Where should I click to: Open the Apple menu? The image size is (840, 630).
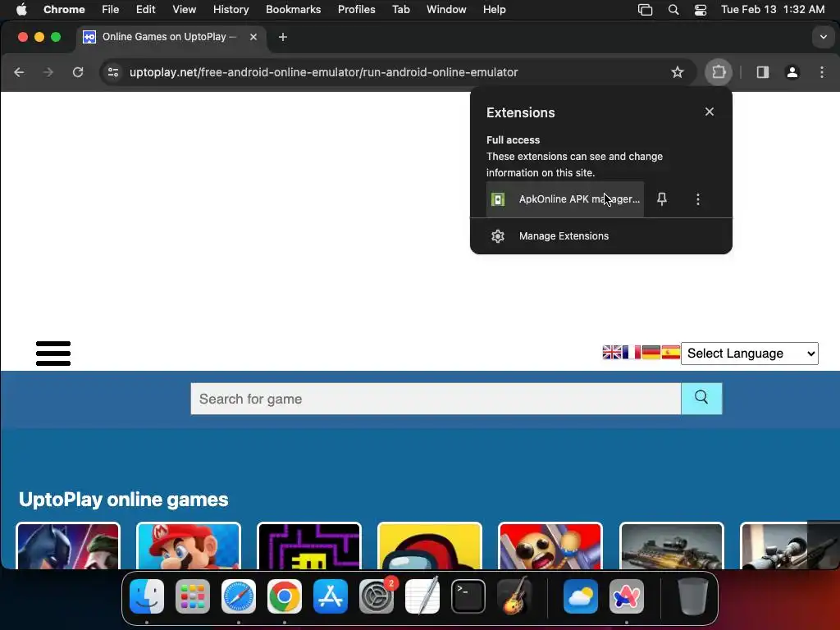[x=21, y=9]
